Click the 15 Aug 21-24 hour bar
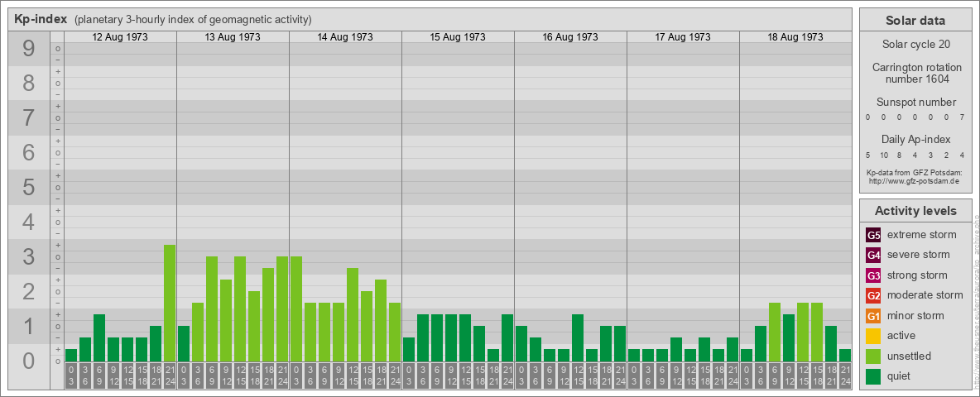The image size is (980, 397). tap(507, 337)
